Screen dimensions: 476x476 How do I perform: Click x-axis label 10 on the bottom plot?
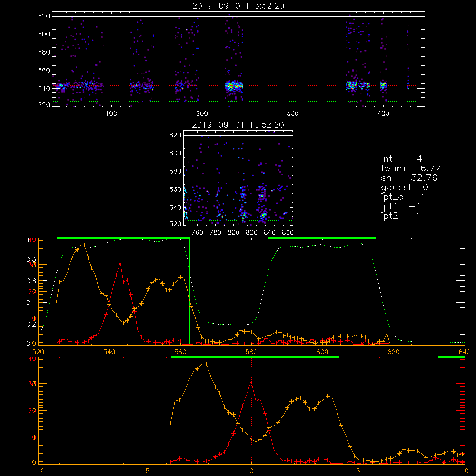coord(465,471)
